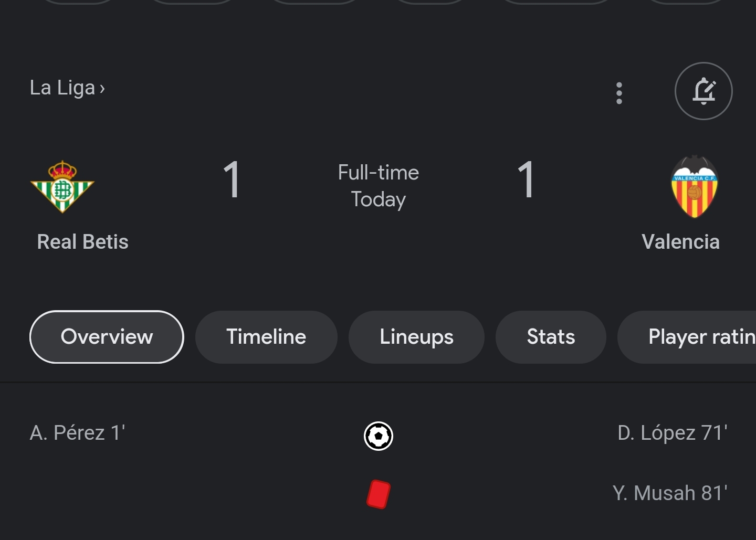Click the Valencia club crest

pos(694,186)
